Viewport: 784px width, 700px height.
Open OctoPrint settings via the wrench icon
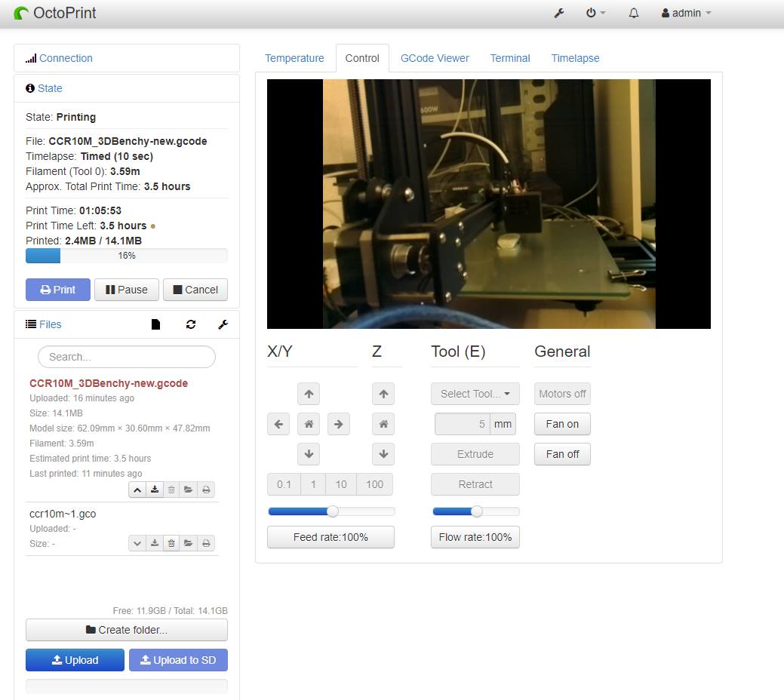pyautogui.click(x=558, y=13)
